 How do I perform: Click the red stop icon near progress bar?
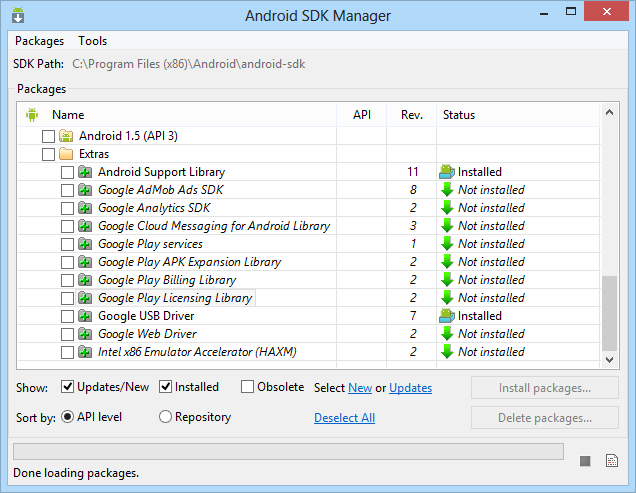coord(586,460)
